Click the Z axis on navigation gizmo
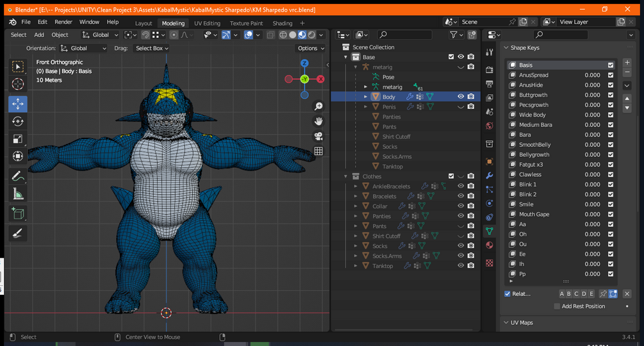644x346 pixels. [x=304, y=63]
